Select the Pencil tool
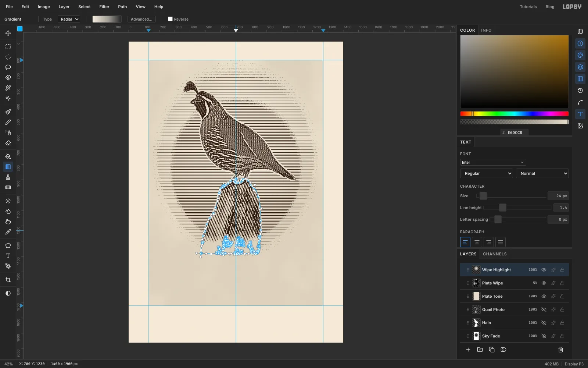 pyautogui.click(x=8, y=122)
